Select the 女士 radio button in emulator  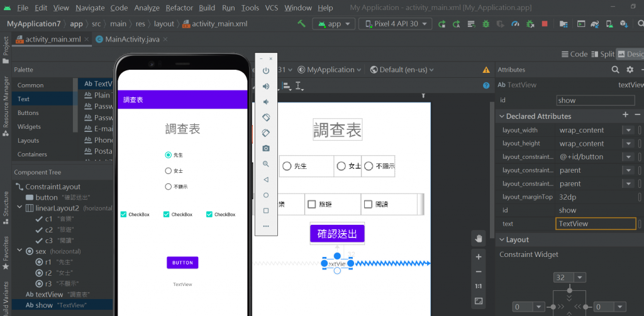[174, 171]
